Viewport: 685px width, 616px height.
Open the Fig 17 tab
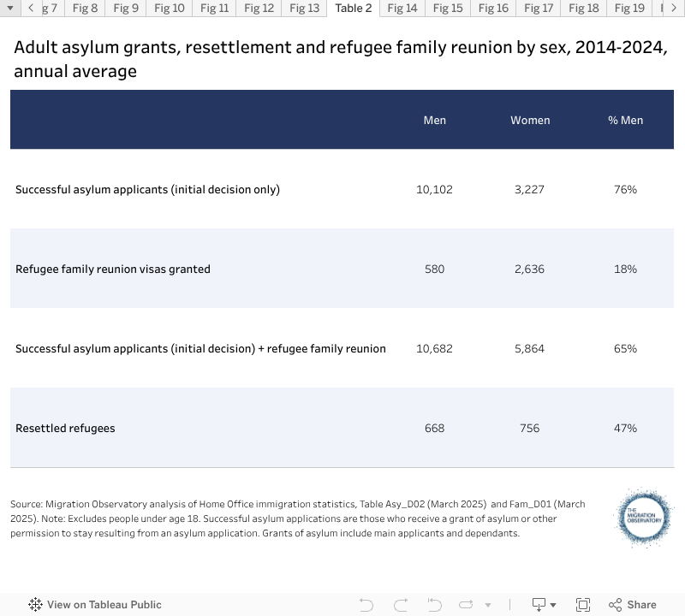tap(539, 9)
